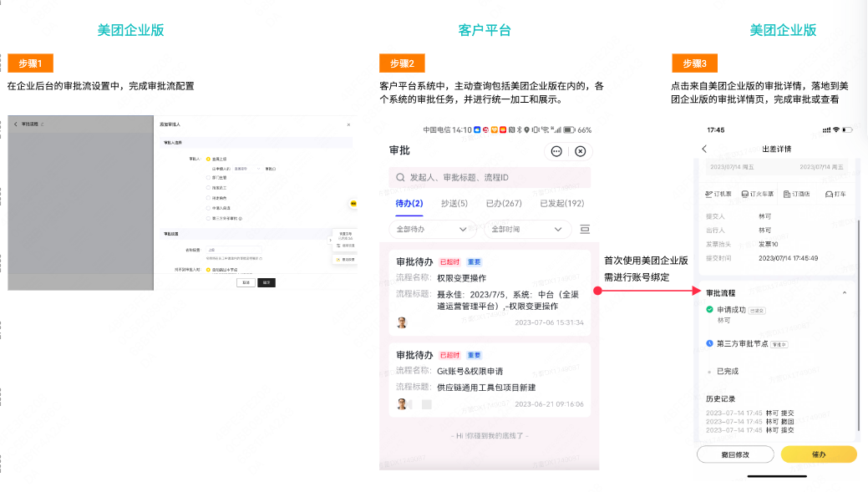Select the 指定员工 approver radio option
The image size is (868, 492).
point(208,188)
